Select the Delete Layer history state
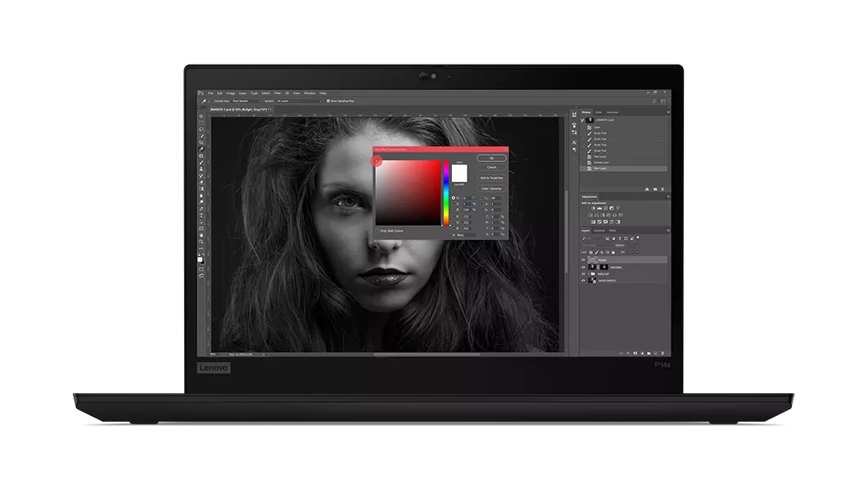 pyautogui.click(x=603, y=162)
